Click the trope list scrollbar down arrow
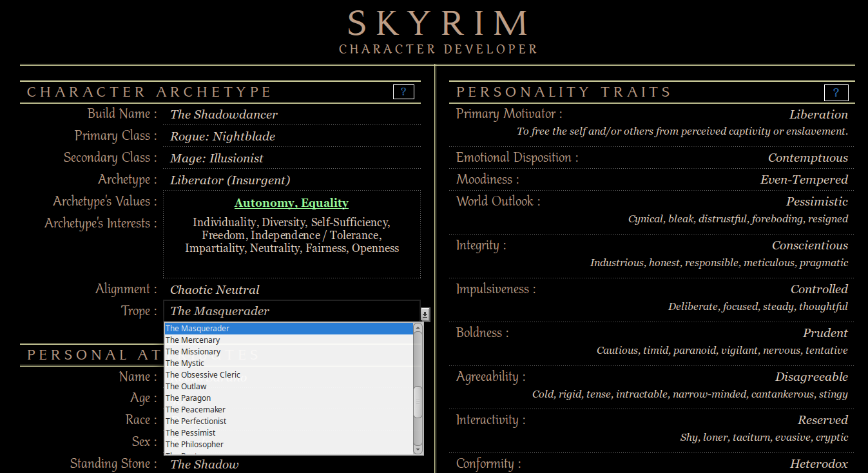This screenshot has width=868, height=473. 418,449
